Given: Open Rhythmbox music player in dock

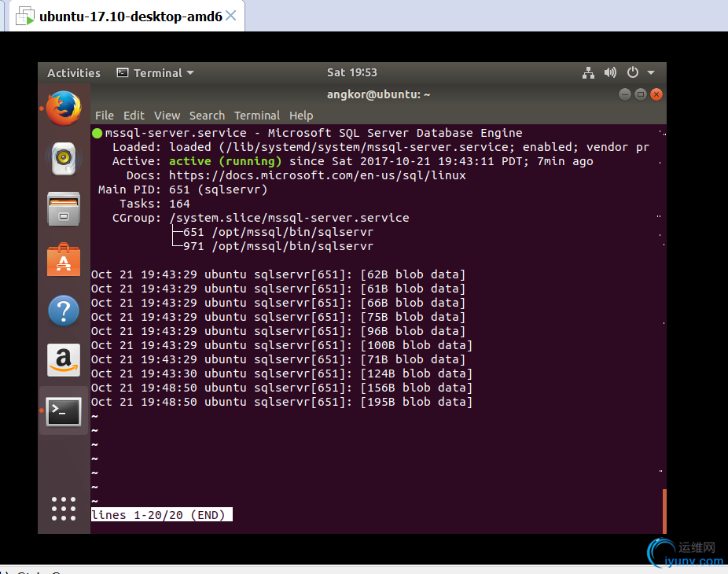Looking at the screenshot, I should point(64,158).
